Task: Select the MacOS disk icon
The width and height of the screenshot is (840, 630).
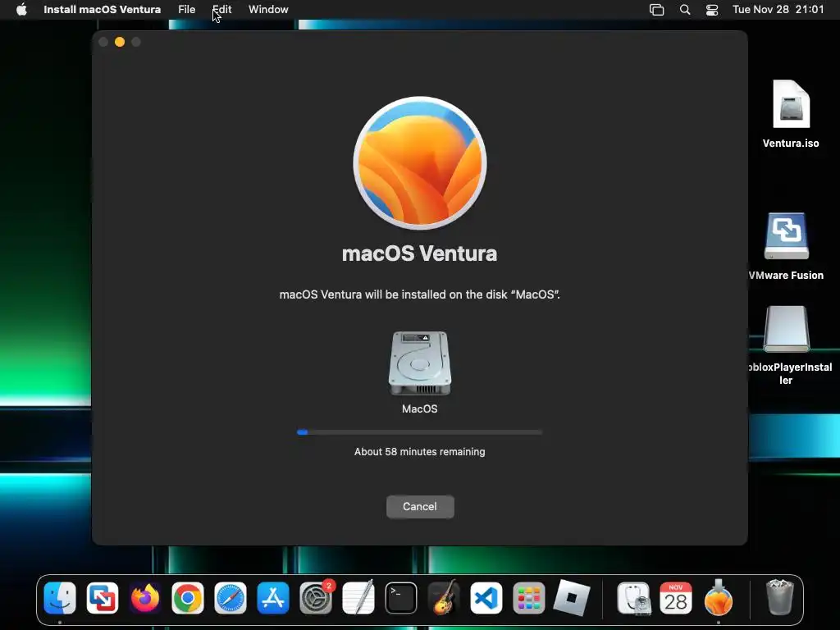Action: click(x=419, y=364)
